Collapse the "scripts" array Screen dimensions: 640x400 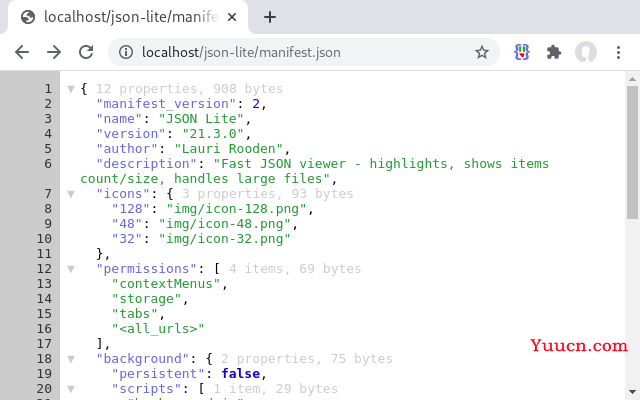[x=71, y=389]
